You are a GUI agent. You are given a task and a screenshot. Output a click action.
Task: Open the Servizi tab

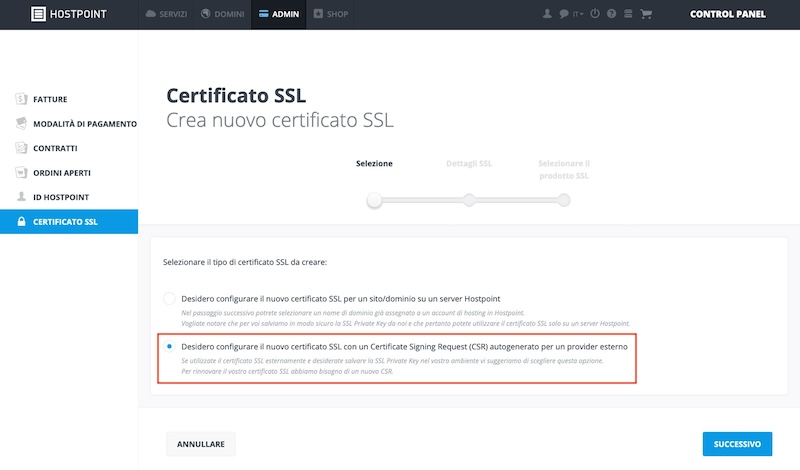click(x=166, y=14)
